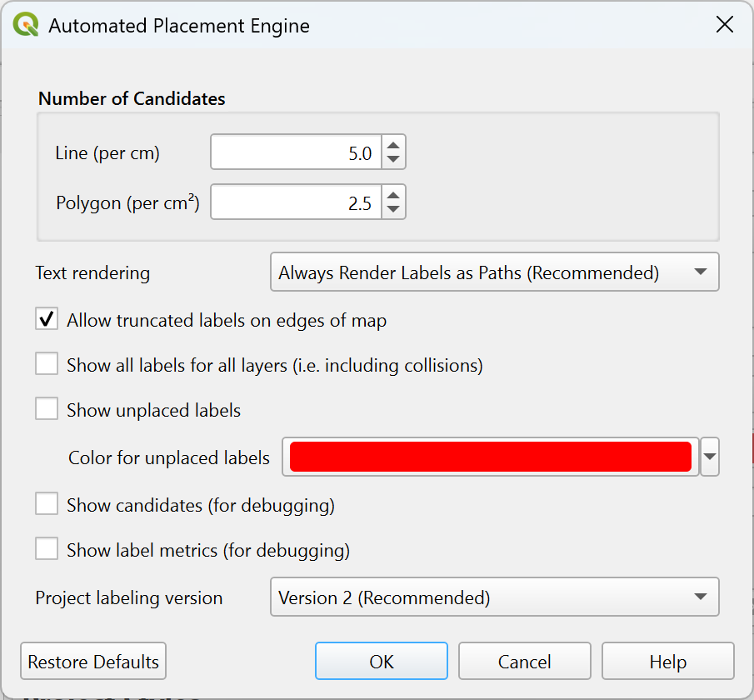Screen dimensions: 754x700
Task: Enable Show label metrics for debugging
Action: 47,549
